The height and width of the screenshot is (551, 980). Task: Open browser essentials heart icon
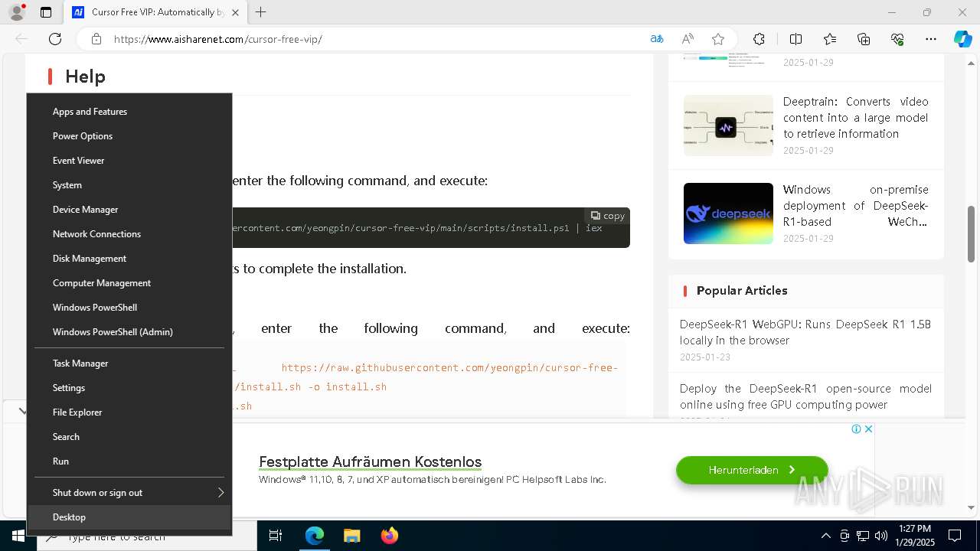pos(897,39)
